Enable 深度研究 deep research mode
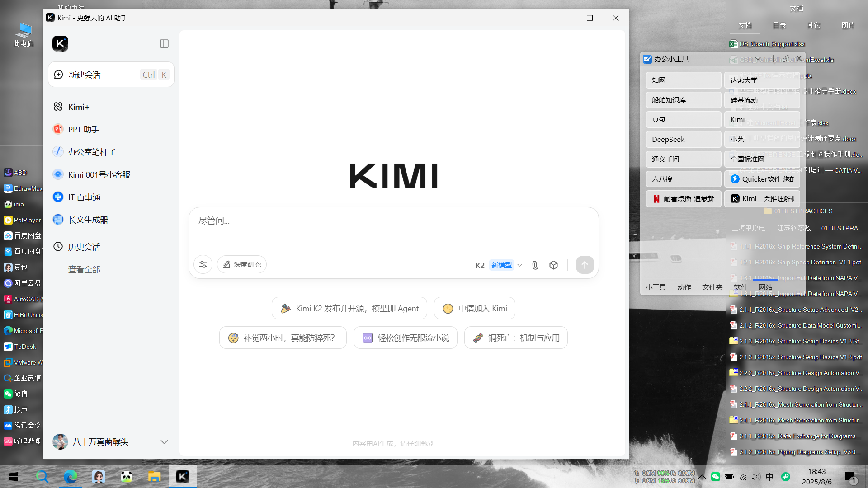868x488 pixels. tap(242, 264)
